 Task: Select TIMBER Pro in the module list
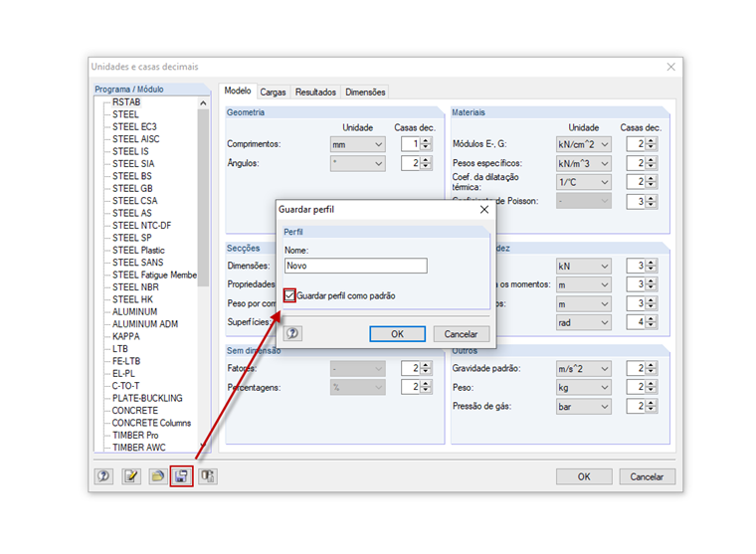click(135, 436)
